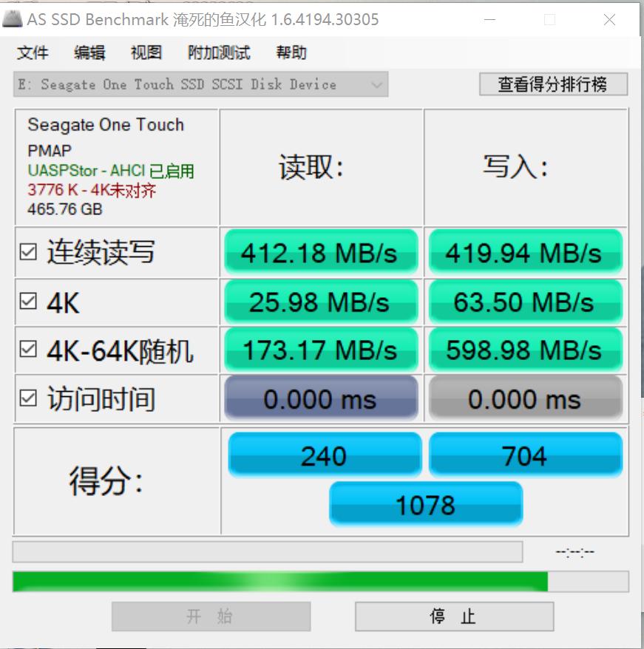Viewport: 644px width, 649px height.
Task: Click the total score 1078 badge
Action: [x=425, y=505]
